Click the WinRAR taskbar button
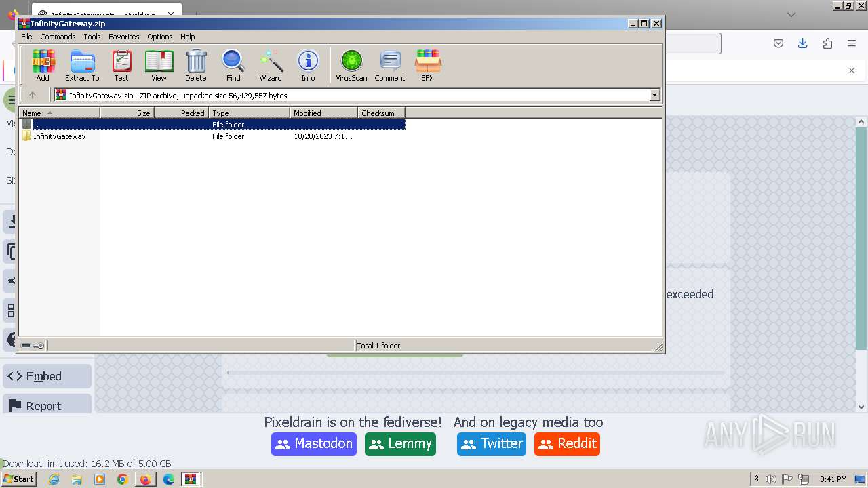Viewport: 868px width, 488px height. (191, 479)
